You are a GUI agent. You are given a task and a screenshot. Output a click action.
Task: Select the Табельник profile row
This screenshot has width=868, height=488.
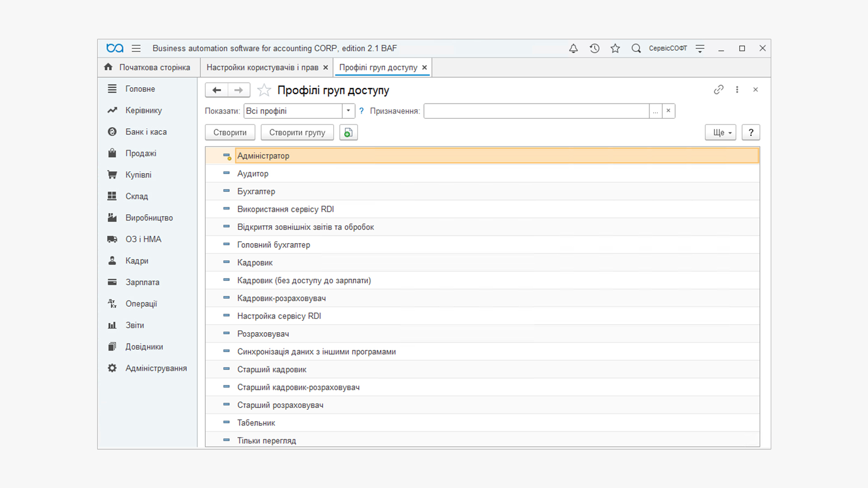[x=482, y=423]
